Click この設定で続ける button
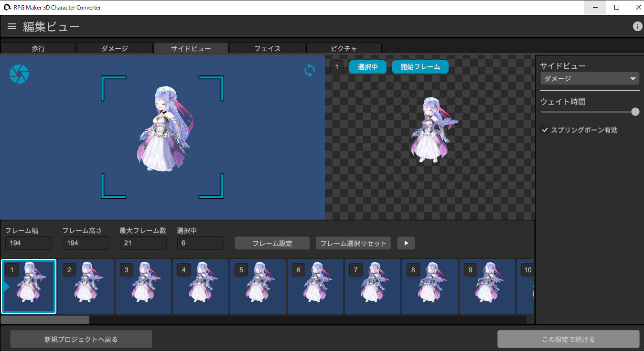The width and height of the screenshot is (644, 351). click(x=569, y=340)
